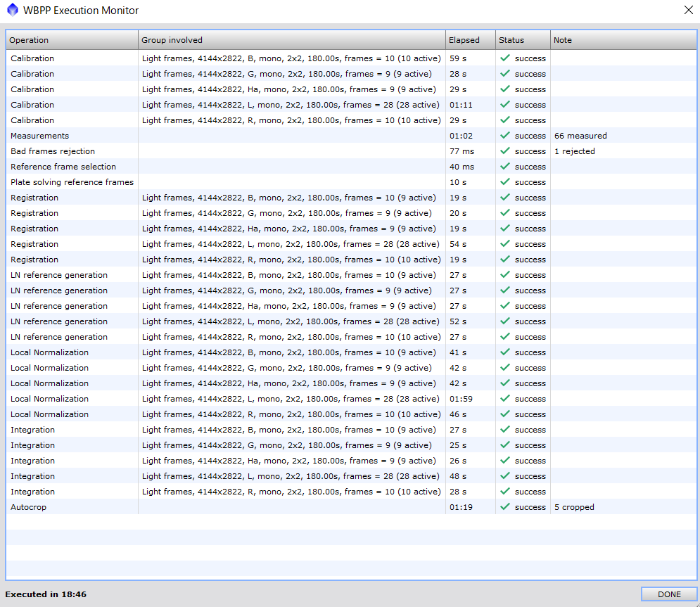Click the Elapsed column header

click(471, 40)
